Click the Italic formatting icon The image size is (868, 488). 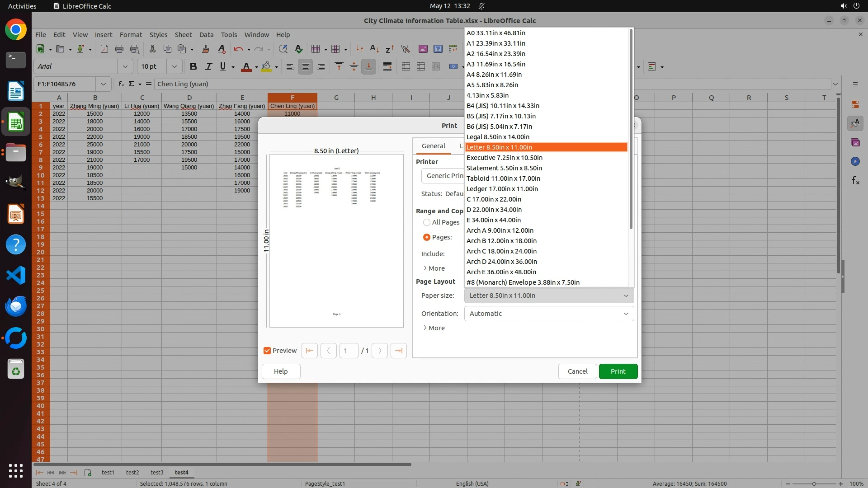coord(208,66)
